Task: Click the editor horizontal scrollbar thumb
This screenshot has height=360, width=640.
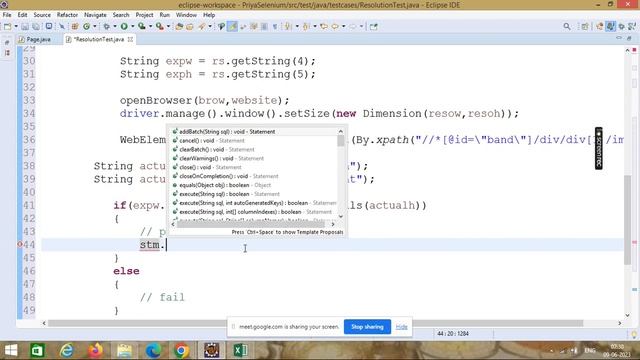Action: 316,323
